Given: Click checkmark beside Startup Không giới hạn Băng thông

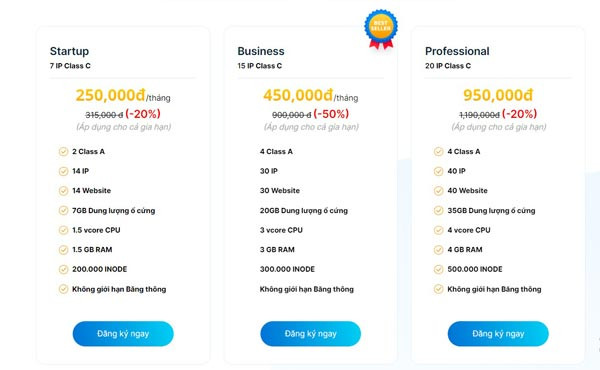Looking at the screenshot, I should [63, 289].
